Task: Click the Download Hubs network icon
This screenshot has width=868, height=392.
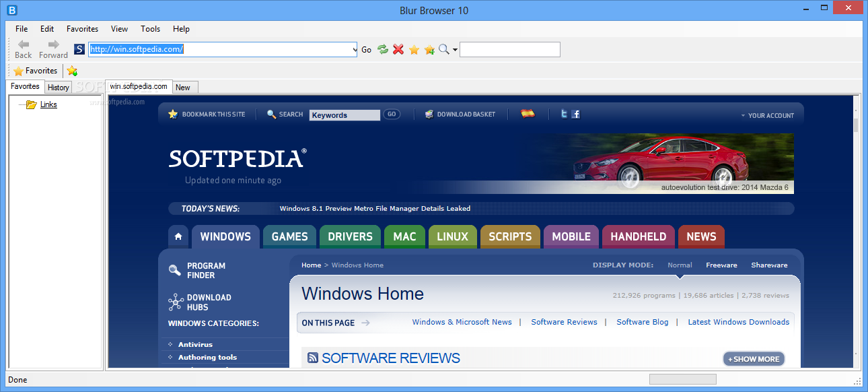Action: coord(176,302)
